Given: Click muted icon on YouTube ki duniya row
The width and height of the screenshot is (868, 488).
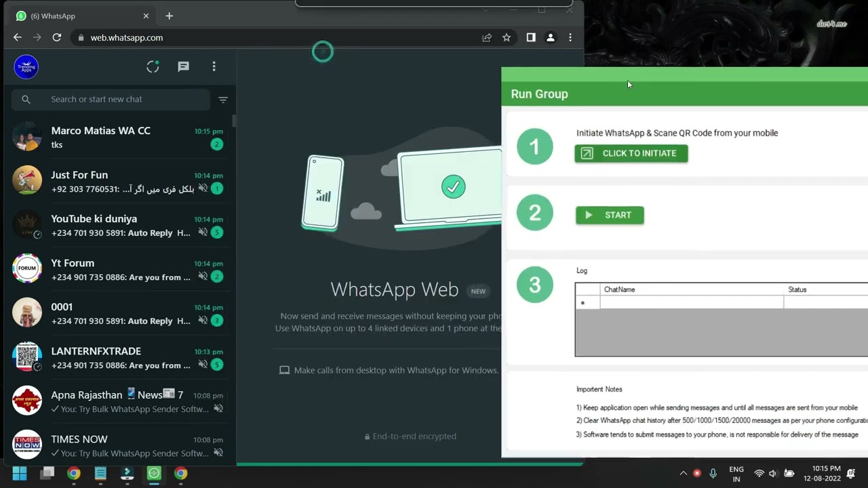Looking at the screenshot, I should (203, 232).
